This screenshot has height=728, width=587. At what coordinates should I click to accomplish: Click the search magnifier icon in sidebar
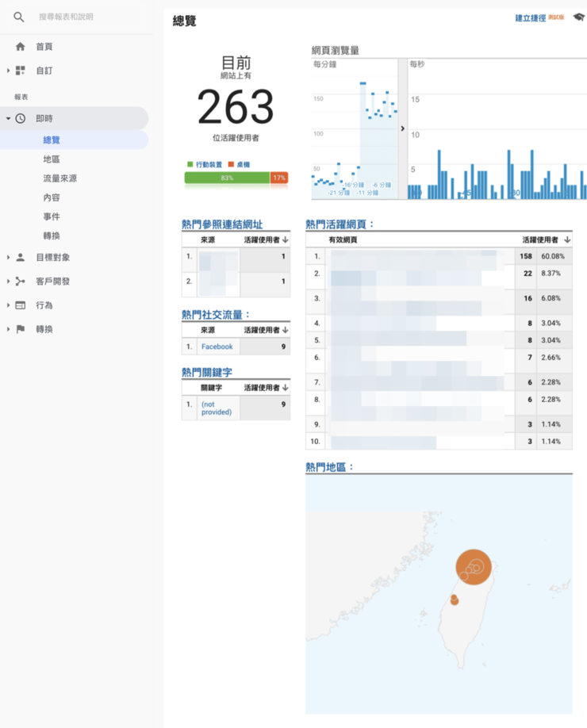[19, 17]
